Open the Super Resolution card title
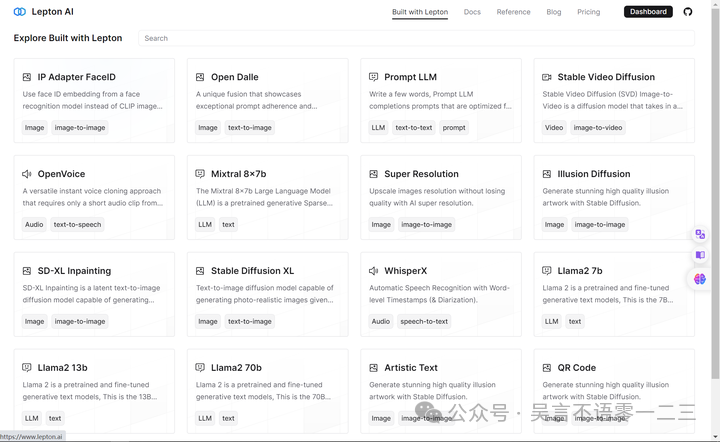Viewport: 720px width, 442px height. point(421,174)
